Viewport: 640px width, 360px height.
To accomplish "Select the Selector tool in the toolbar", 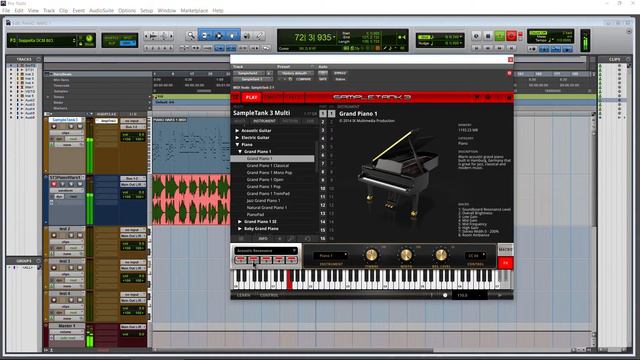I will 218,36.
